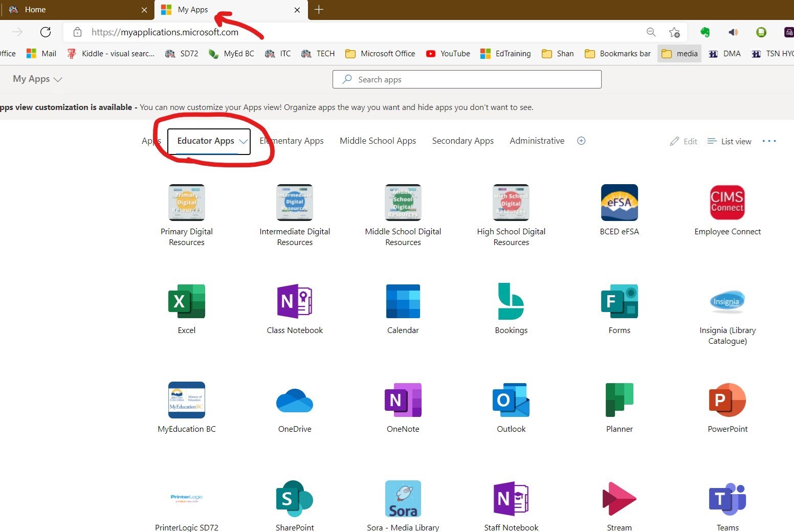Launch BCED eFSA app
The height and width of the screenshot is (532, 794).
point(620,203)
